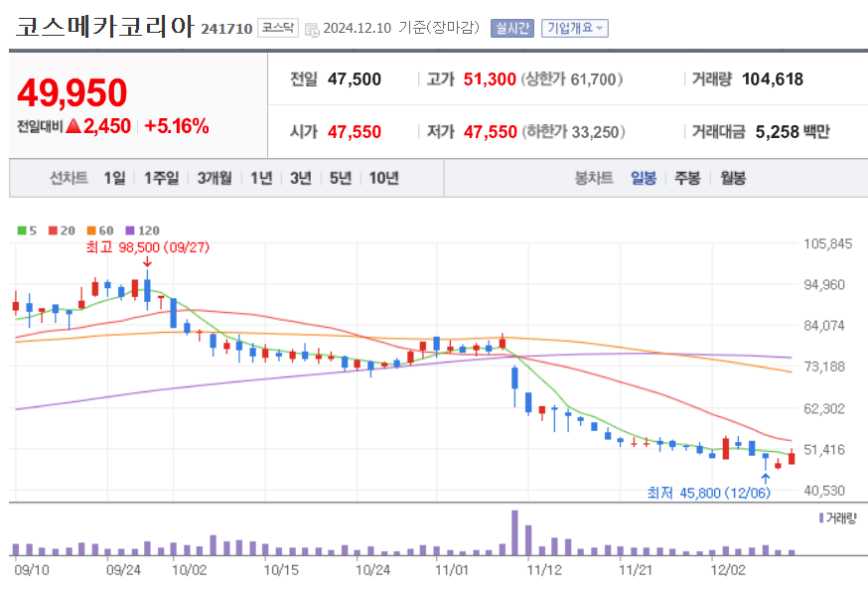This screenshot has width=868, height=593.
Task: Click the red up-triangle next to 2,450
Action: pyautogui.click(x=73, y=126)
